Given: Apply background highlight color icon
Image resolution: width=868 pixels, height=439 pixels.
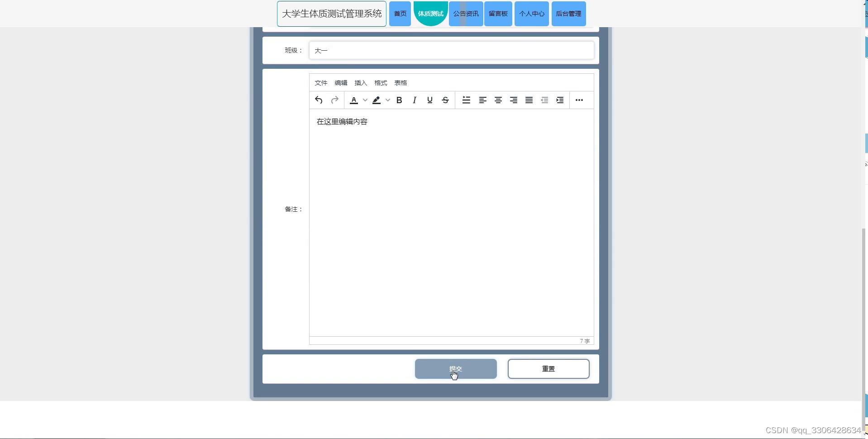Looking at the screenshot, I should [376, 100].
